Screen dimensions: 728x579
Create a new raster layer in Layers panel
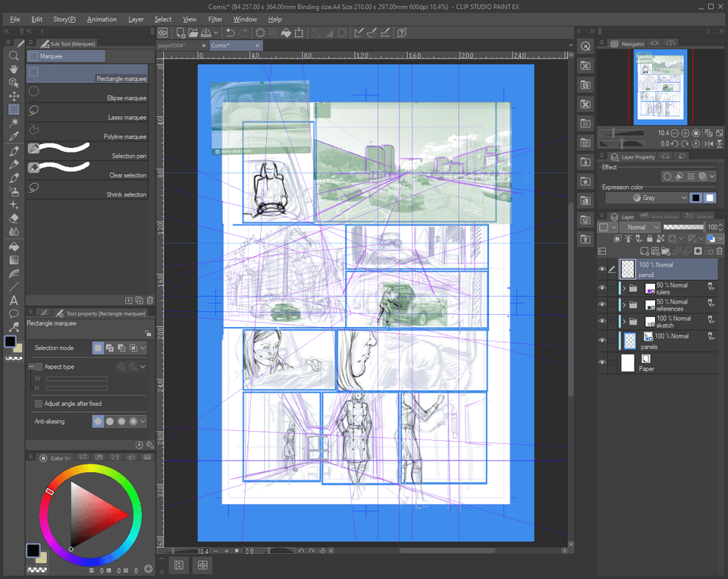pos(645,251)
